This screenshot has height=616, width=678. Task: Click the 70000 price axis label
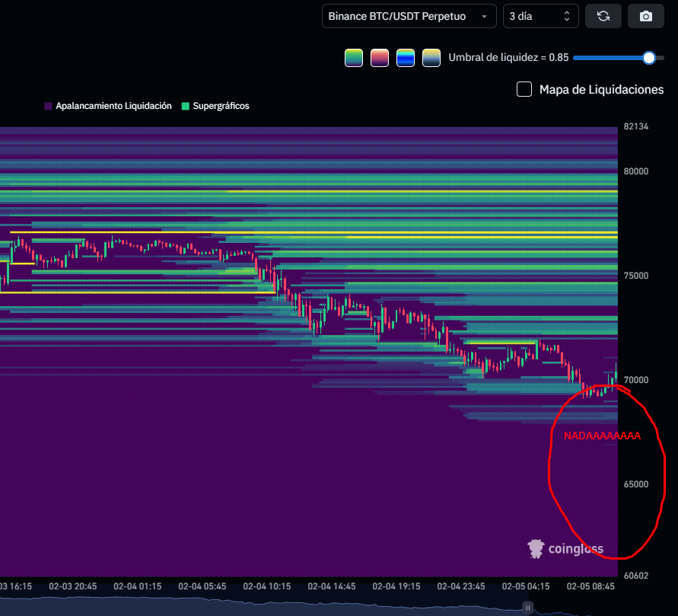coord(635,380)
